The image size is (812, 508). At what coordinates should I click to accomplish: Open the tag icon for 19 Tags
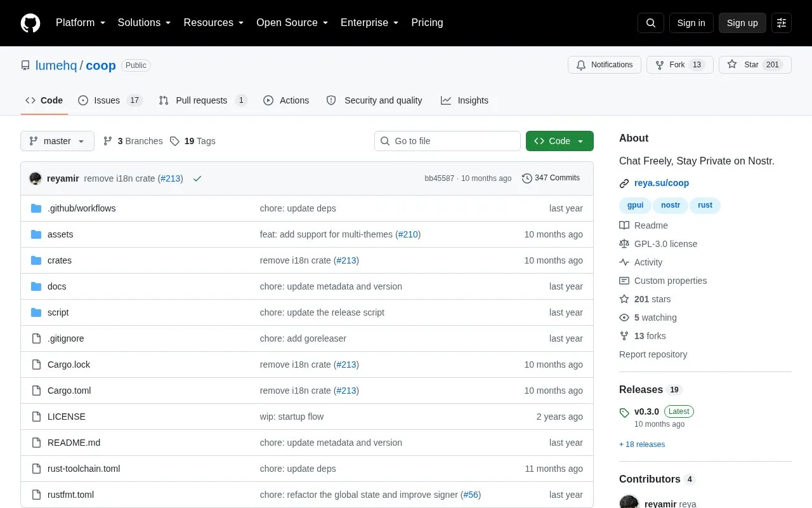(x=174, y=141)
